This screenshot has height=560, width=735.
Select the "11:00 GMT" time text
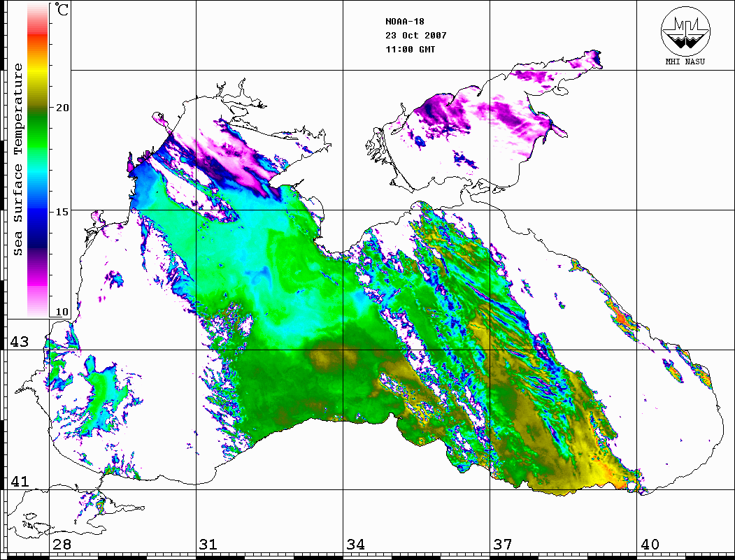point(411,49)
